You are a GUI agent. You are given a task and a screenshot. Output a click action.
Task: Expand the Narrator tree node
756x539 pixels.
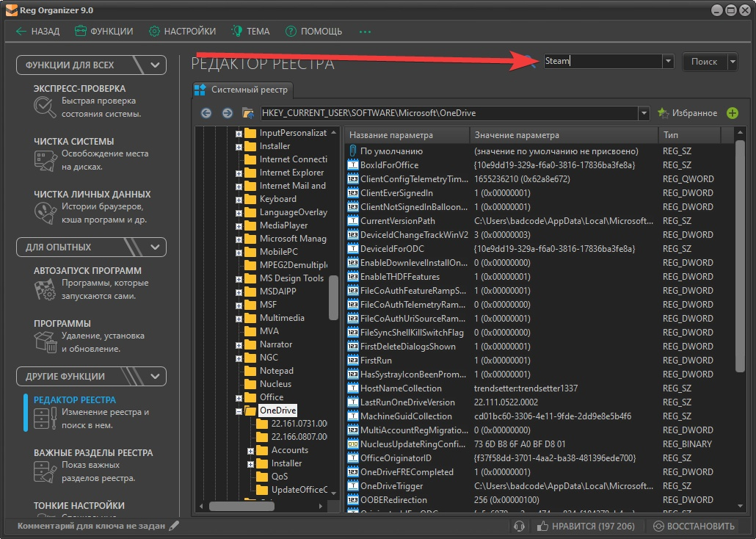coord(239,345)
